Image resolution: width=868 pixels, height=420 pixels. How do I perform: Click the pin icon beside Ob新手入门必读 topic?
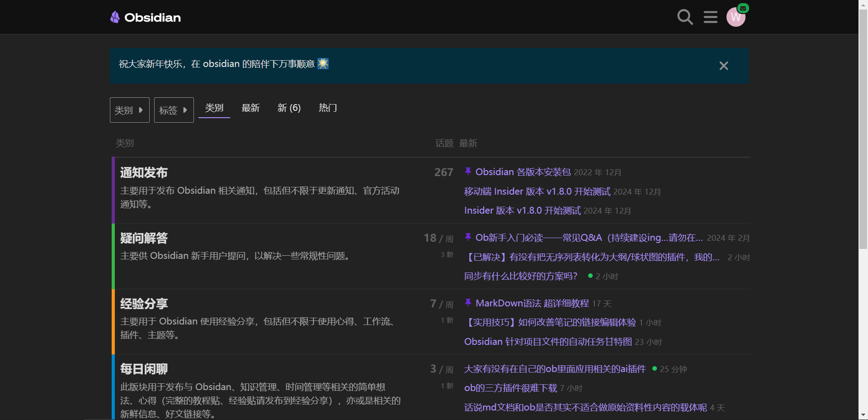[x=468, y=237]
